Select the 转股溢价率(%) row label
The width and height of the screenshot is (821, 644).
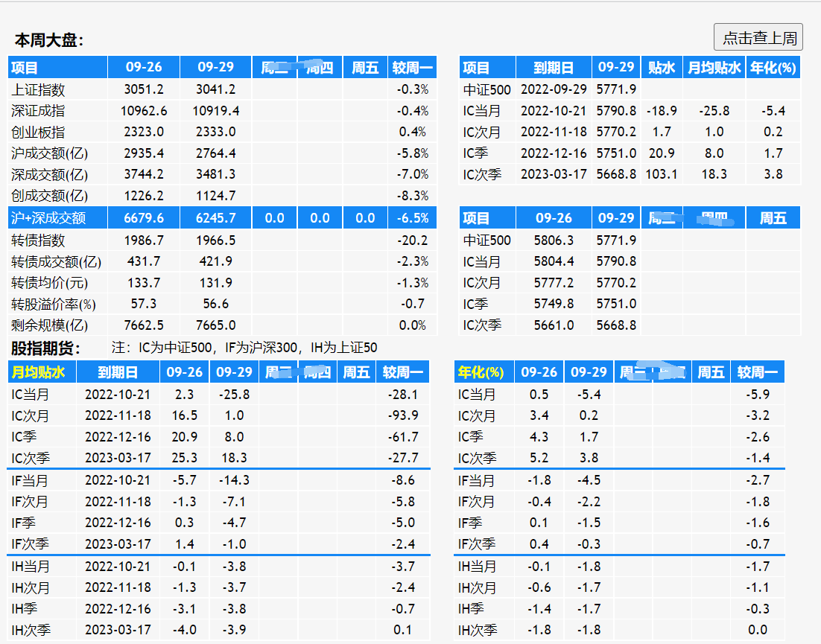point(54,305)
